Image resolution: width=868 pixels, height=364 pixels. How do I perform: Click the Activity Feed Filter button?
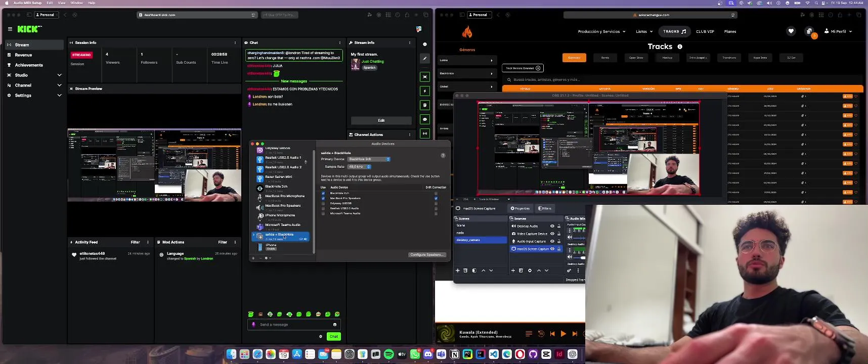point(136,242)
